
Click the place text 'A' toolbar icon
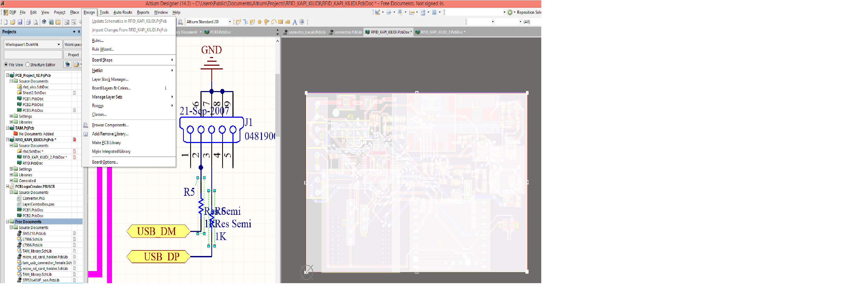[x=295, y=22]
